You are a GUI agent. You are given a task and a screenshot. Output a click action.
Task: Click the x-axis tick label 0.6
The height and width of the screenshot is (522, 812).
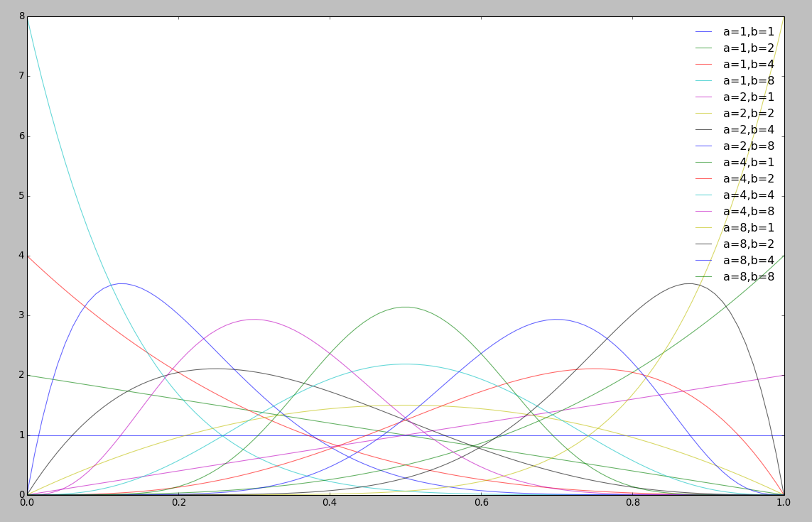[481, 502]
